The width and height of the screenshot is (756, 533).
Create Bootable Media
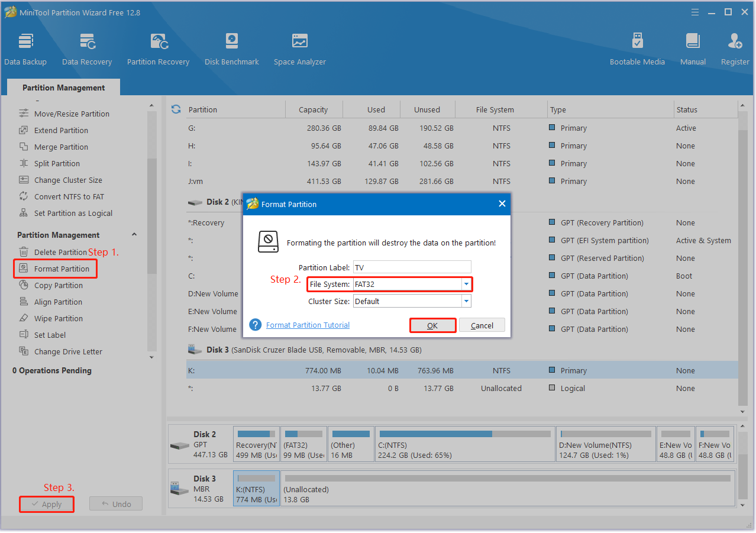(x=637, y=49)
